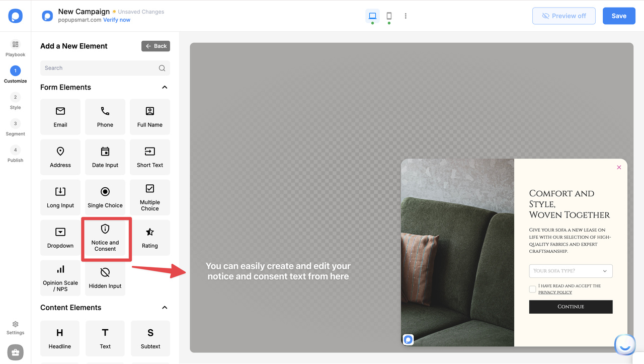Add a Date Input element
This screenshot has width=644, height=364.
105,157
